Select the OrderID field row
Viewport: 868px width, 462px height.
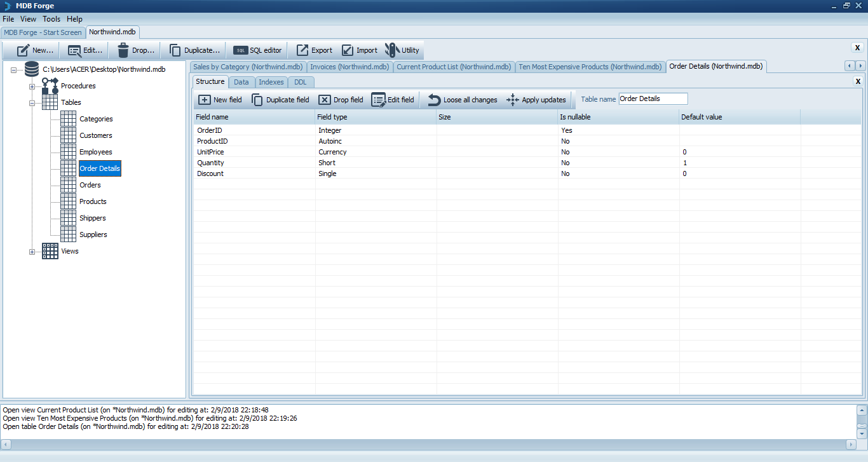529,130
